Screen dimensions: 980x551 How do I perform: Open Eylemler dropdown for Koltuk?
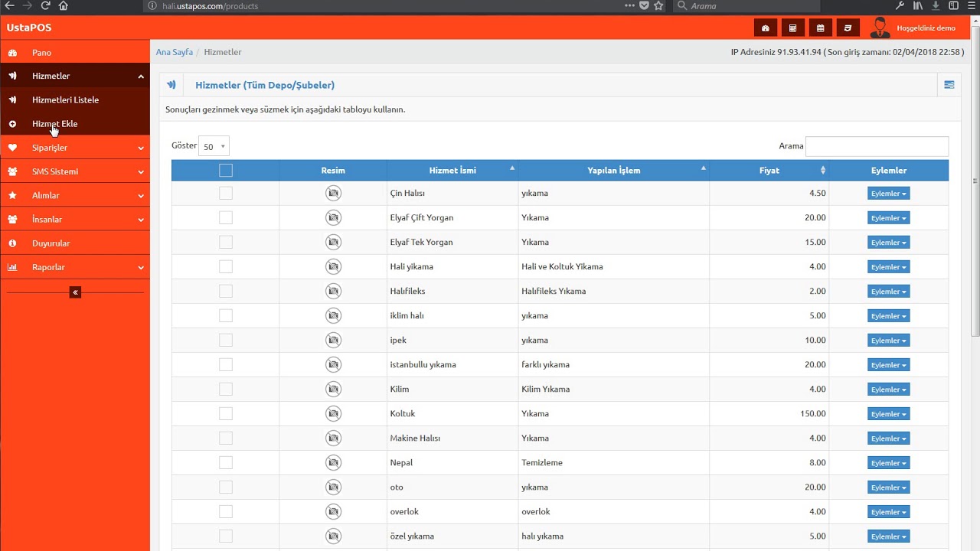click(x=888, y=414)
